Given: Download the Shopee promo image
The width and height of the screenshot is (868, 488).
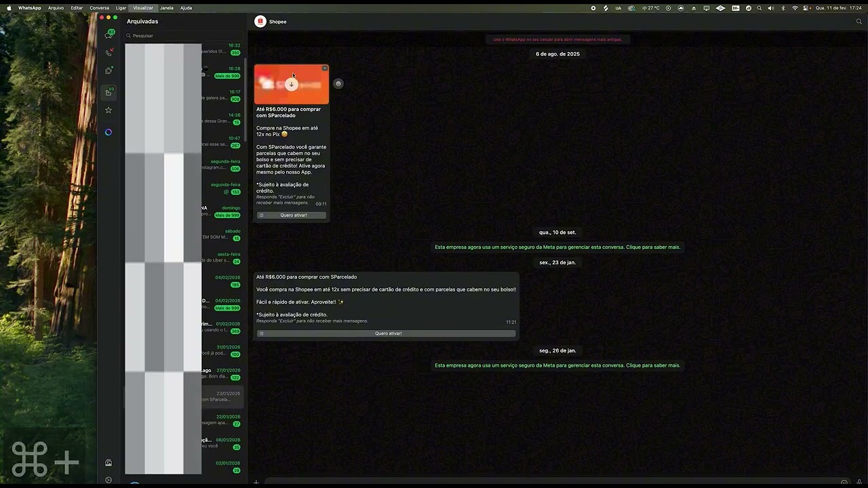Looking at the screenshot, I should point(292,85).
